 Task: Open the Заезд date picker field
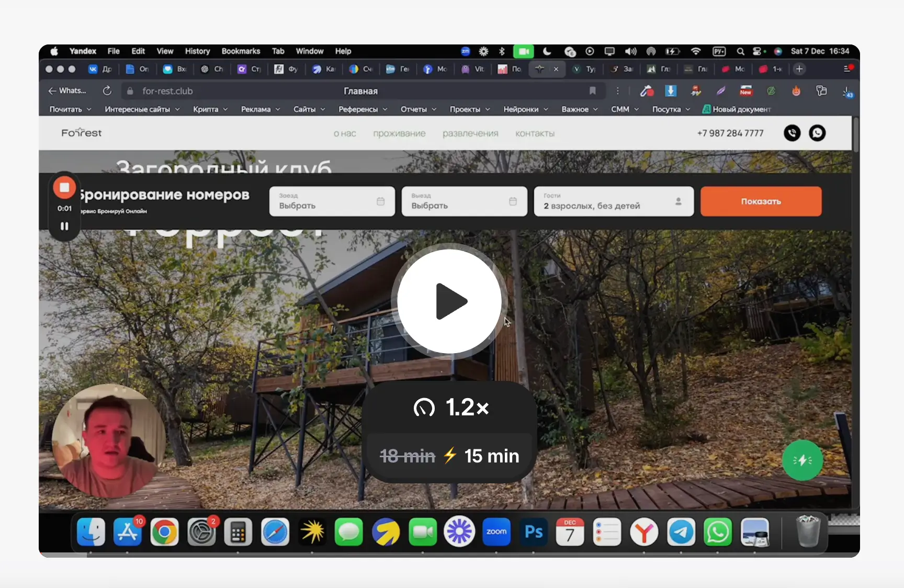click(x=332, y=201)
